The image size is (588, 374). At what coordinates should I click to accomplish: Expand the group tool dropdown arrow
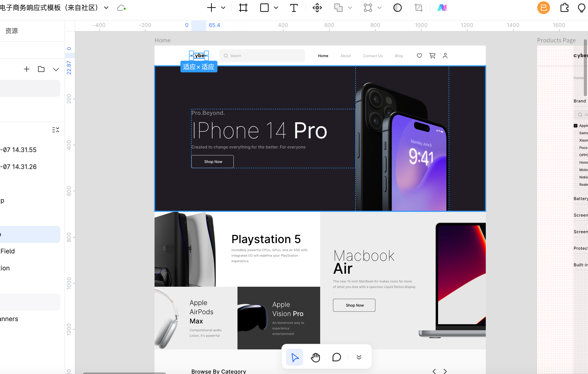click(380, 8)
